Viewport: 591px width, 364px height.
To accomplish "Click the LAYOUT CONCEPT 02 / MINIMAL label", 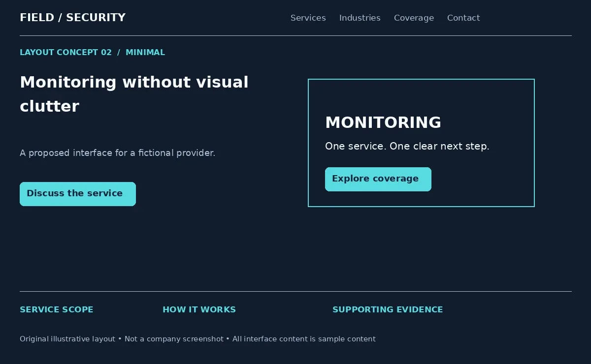I will coord(93,52).
